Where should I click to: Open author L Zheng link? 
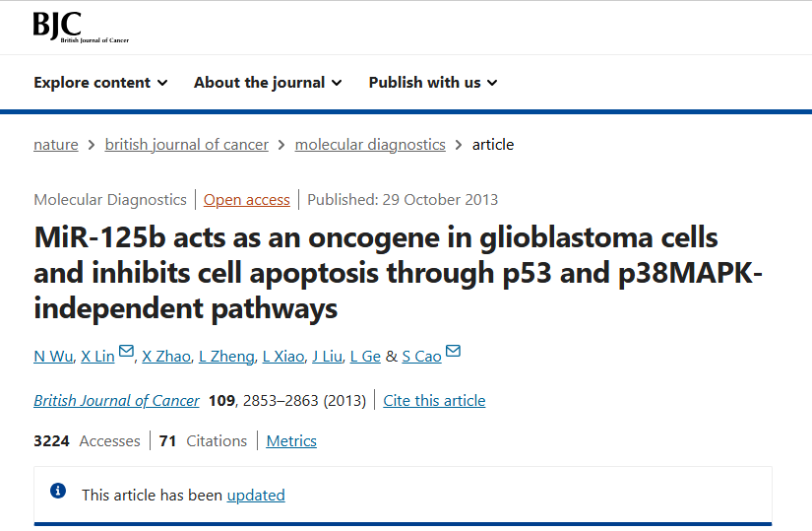pyautogui.click(x=226, y=357)
